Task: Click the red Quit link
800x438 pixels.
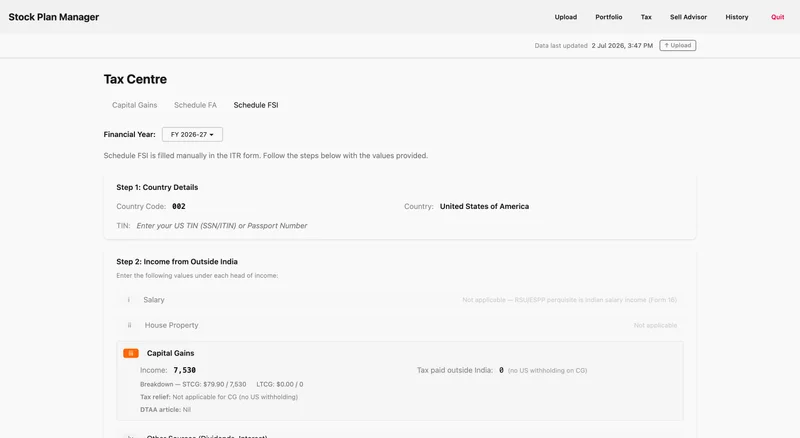Action: [x=778, y=17]
